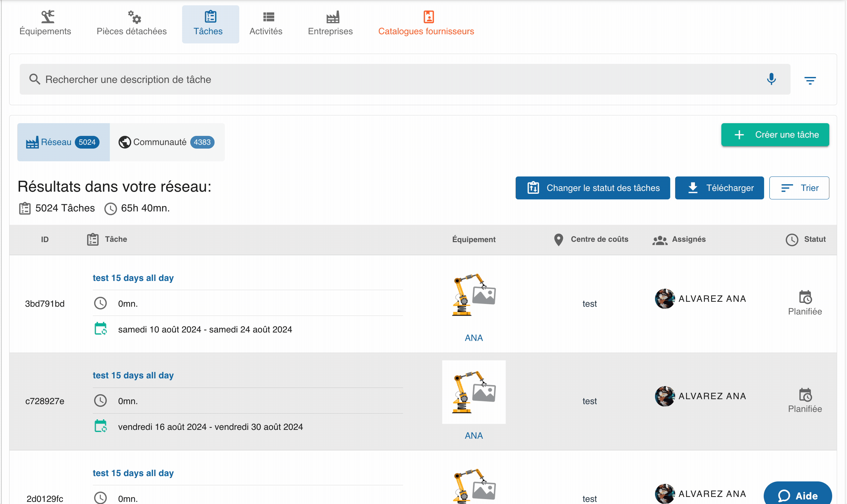Click ALVAREZ ANA avatar in first row

[665, 299]
